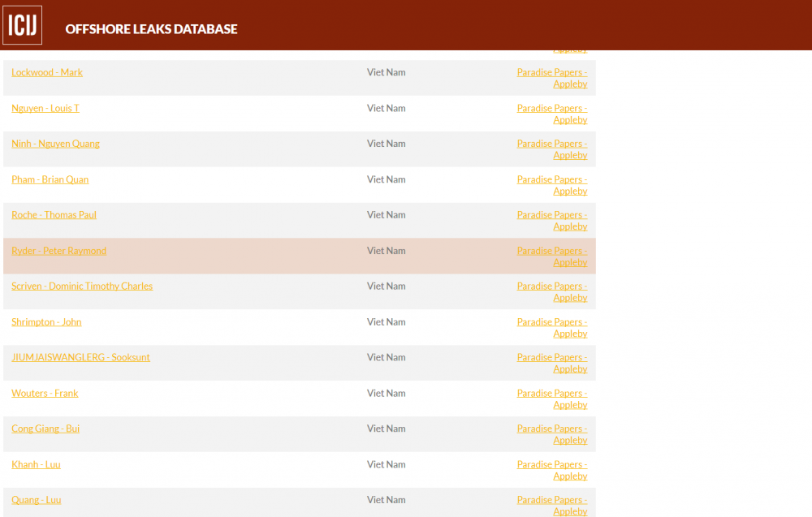Open the Quang - Luu entry

pos(36,500)
